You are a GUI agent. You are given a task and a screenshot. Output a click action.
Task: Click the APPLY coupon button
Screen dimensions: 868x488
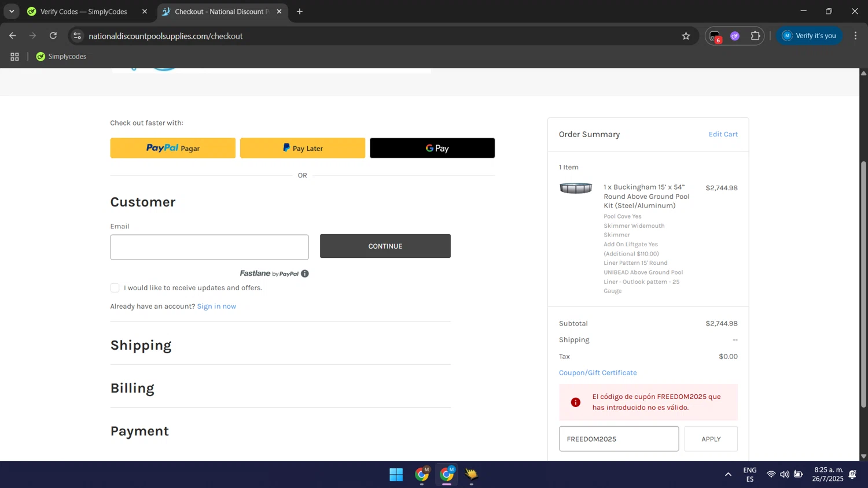point(711,439)
